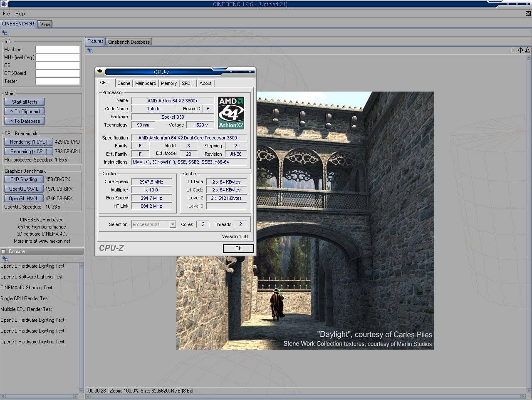Click the CPU-Z title bar
Viewport: 532px width, 400px height.
(x=175, y=72)
